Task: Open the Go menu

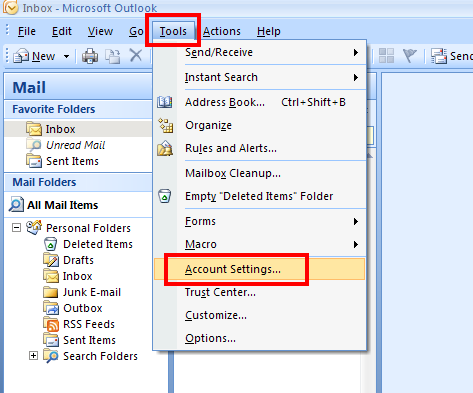Action: tap(136, 31)
